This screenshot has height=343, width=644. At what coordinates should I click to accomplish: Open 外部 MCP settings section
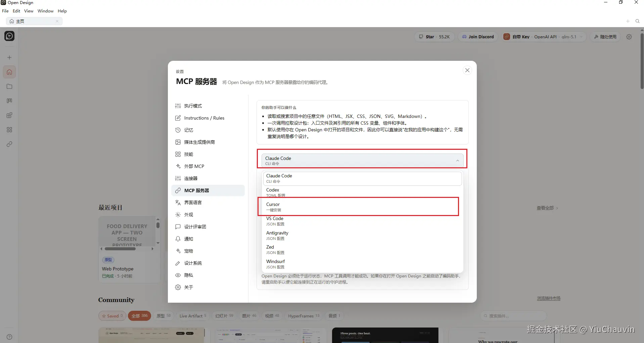[208, 166]
